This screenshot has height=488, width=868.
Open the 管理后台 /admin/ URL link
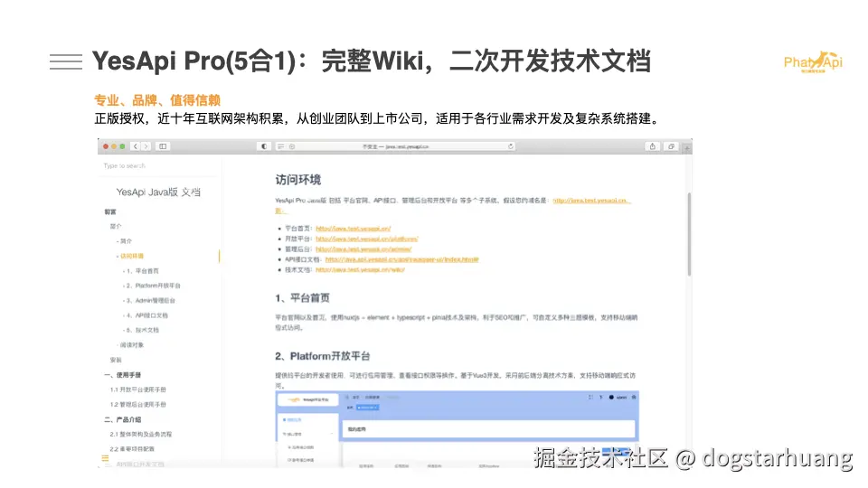pos(363,249)
